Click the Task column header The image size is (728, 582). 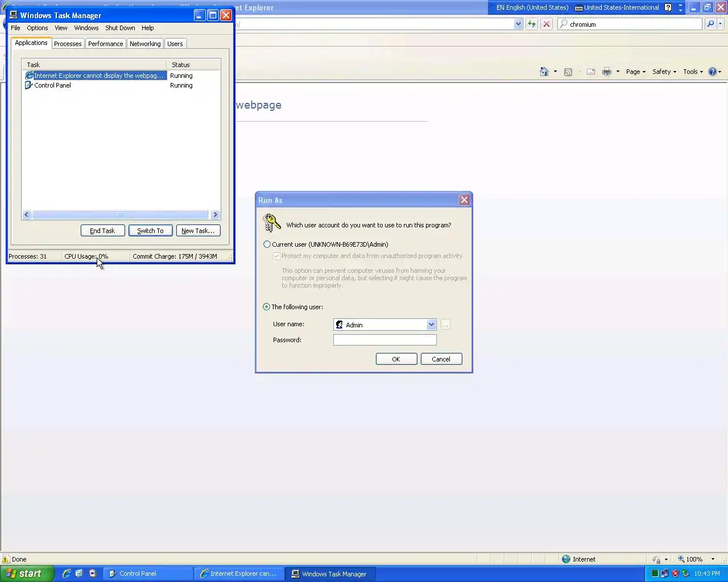(x=94, y=65)
